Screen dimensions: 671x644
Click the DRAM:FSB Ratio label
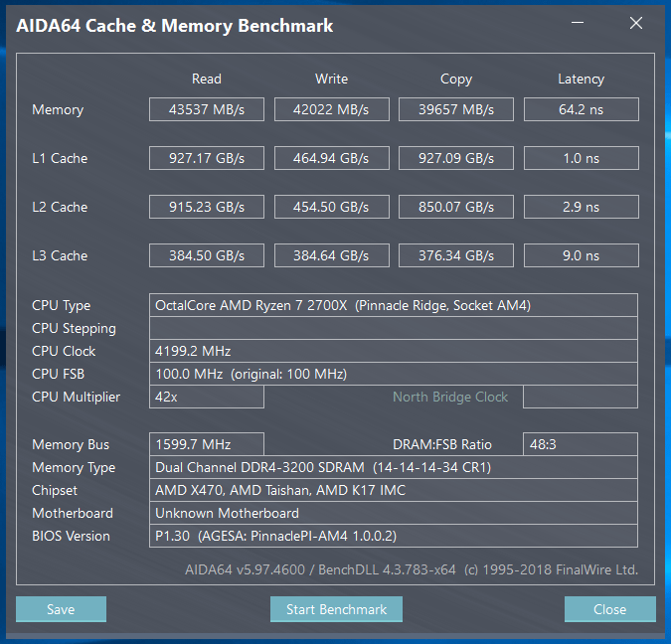click(x=442, y=444)
